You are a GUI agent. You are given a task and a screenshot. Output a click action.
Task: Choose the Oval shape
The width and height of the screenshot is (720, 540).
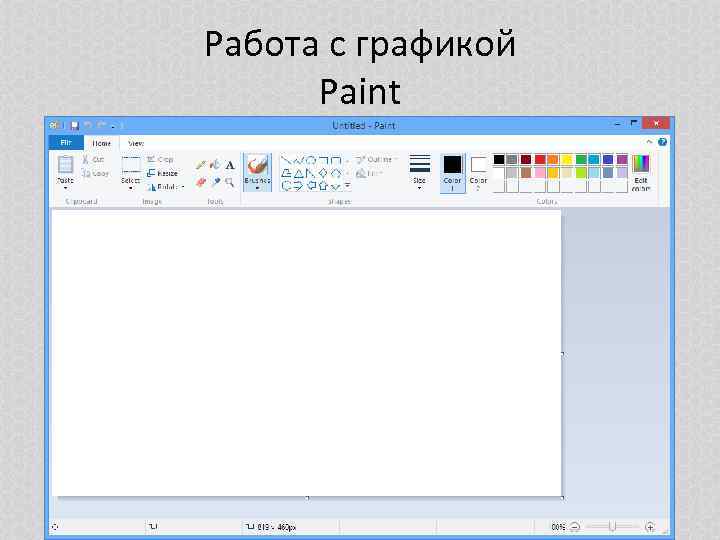tap(311, 160)
